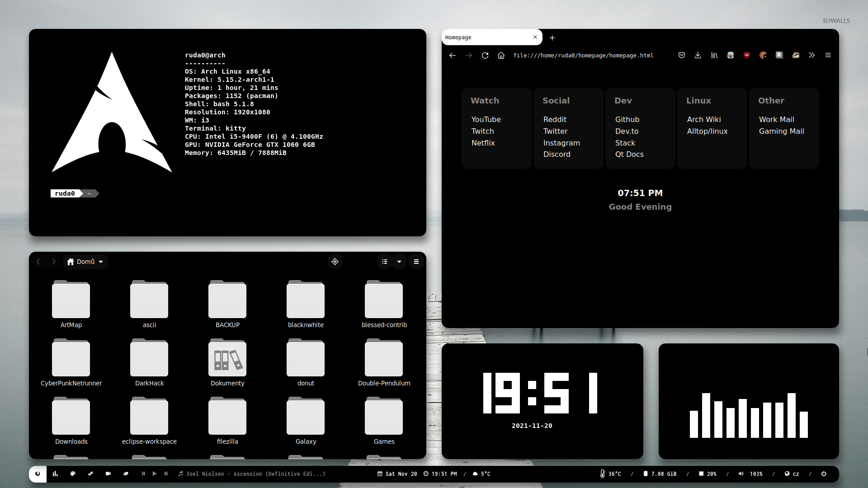Click the uBlock Origin extension icon
This screenshot has height=488, width=868.
point(747,55)
